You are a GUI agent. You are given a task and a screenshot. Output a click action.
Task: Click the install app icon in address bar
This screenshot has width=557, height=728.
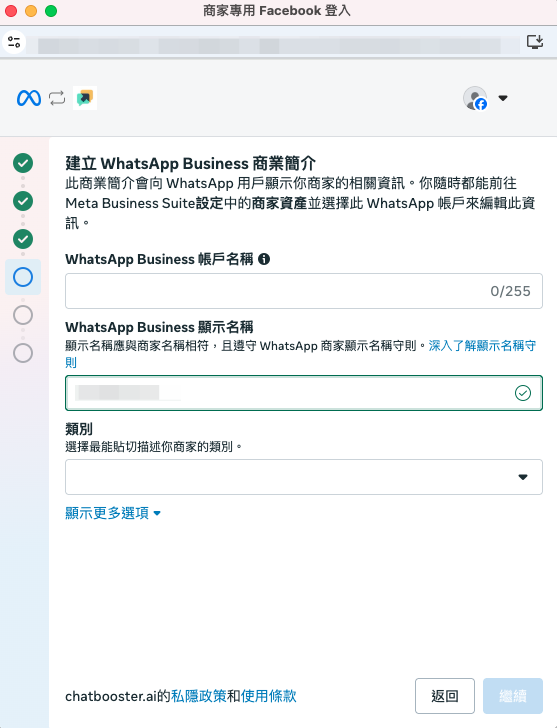click(x=535, y=42)
